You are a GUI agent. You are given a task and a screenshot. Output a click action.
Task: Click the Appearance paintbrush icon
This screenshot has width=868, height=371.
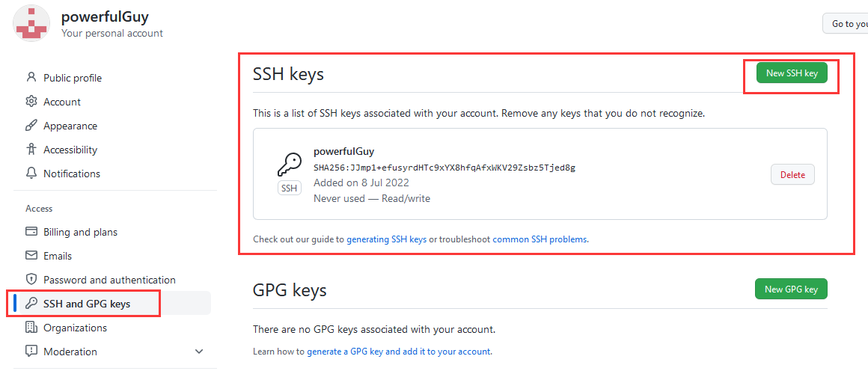pos(31,126)
